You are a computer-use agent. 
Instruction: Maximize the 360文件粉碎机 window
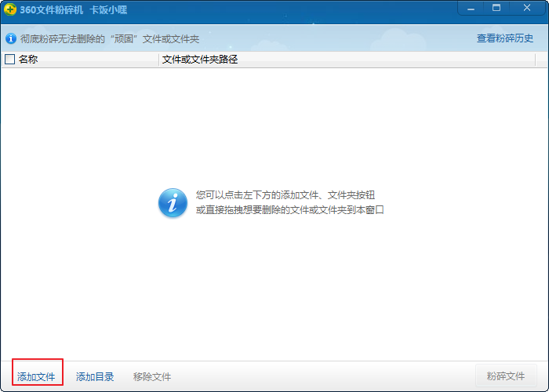[x=496, y=8]
